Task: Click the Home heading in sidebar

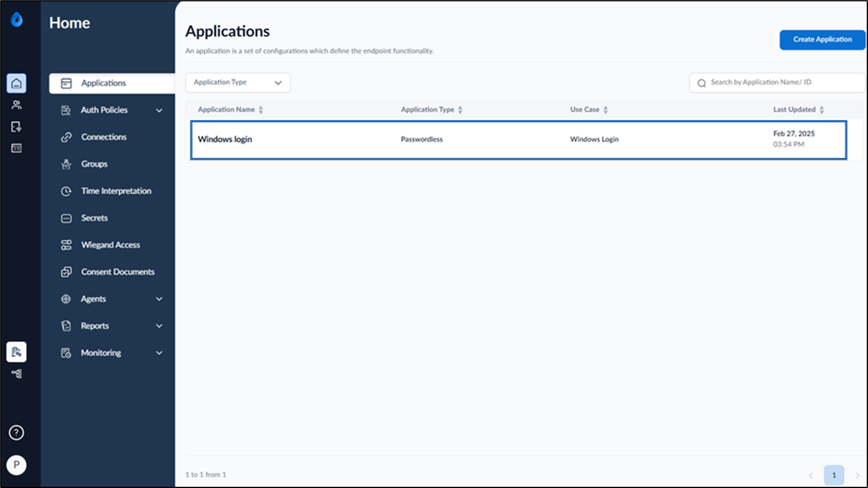Action: click(70, 23)
